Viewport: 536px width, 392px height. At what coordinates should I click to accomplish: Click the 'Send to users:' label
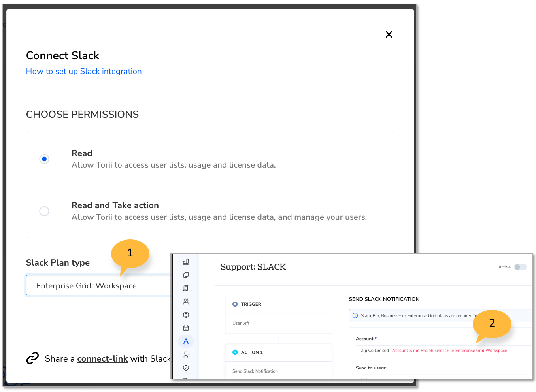coord(371,368)
